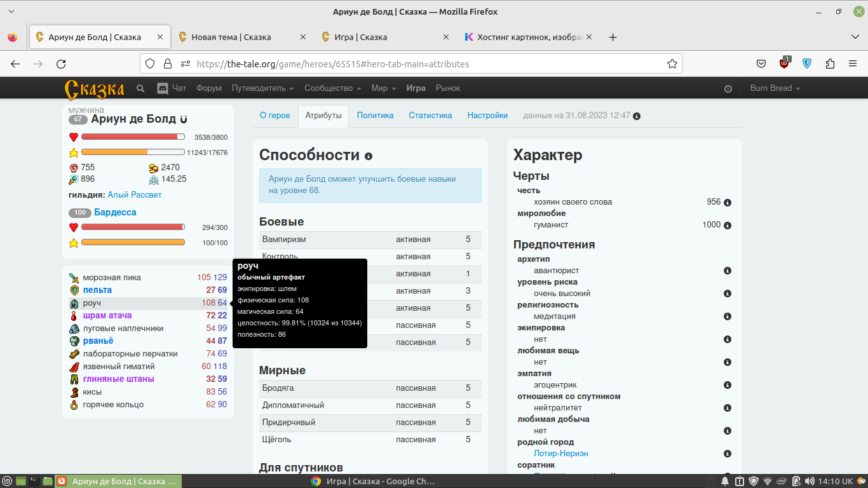The width and height of the screenshot is (868, 488).
Task: Switch to the Статистика tab
Action: [x=430, y=116]
